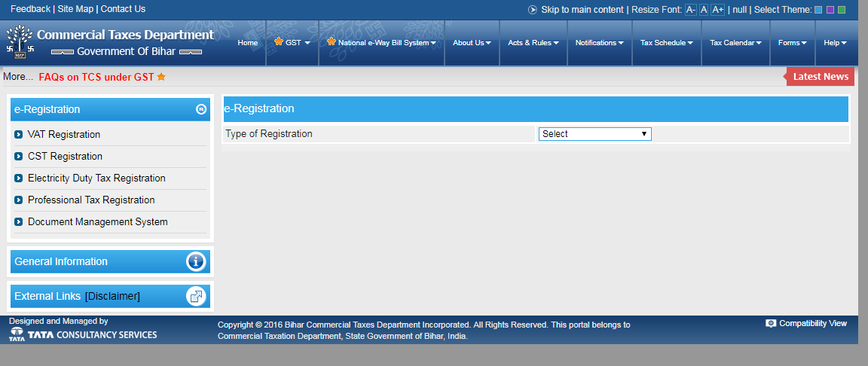Open the Acts & Rules dropdown menu
868x366 pixels.
click(533, 43)
